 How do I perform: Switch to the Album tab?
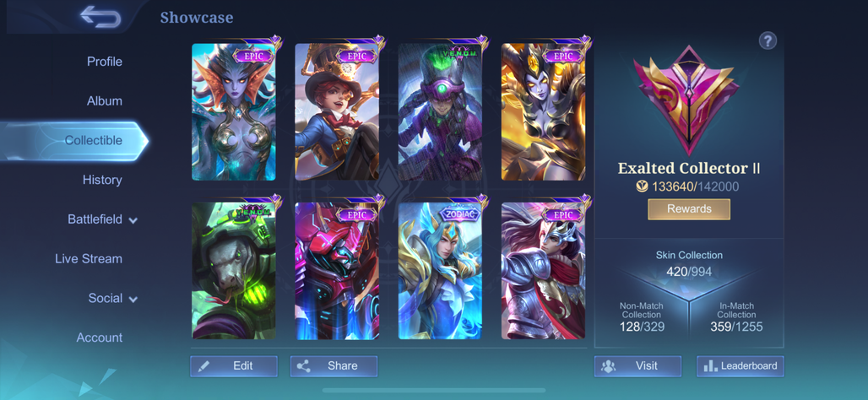[105, 101]
